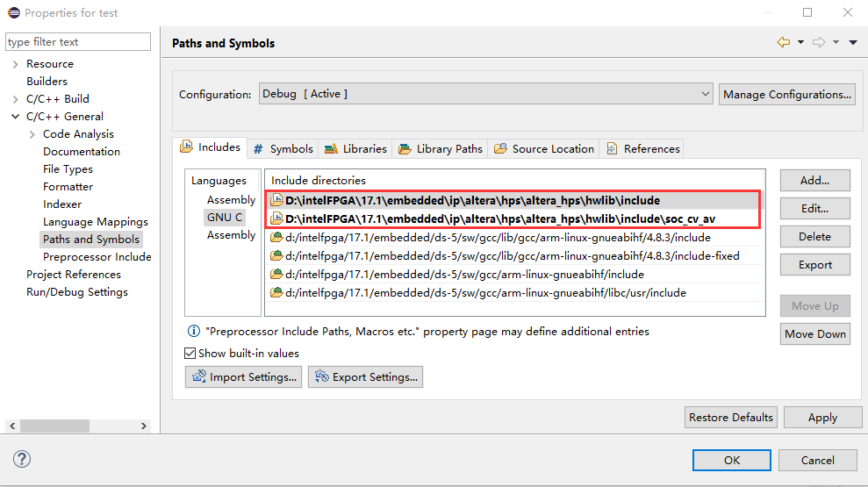The width and height of the screenshot is (868, 487).
Task: Open the Configuration dropdown
Action: tap(485, 94)
